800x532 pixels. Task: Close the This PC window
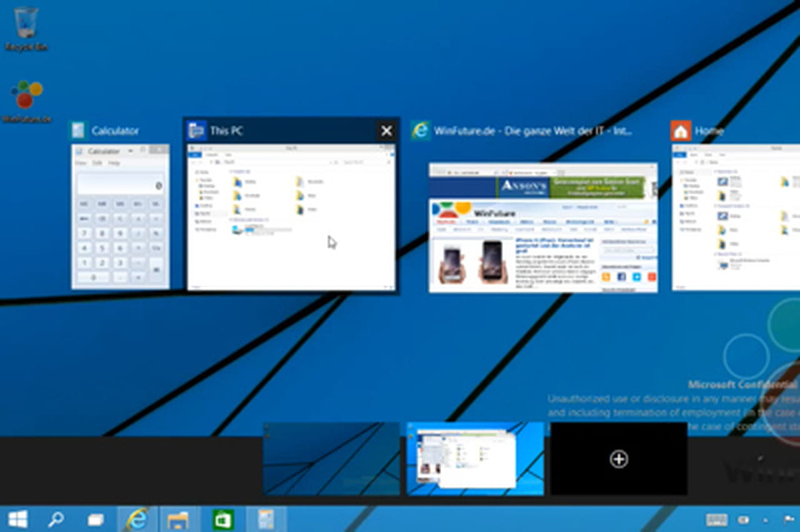tap(386, 131)
